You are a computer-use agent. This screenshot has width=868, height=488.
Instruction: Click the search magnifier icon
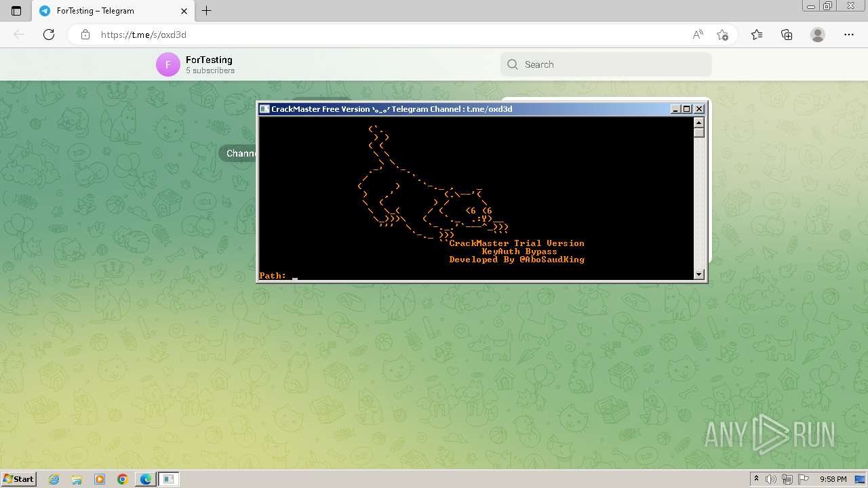pyautogui.click(x=513, y=64)
